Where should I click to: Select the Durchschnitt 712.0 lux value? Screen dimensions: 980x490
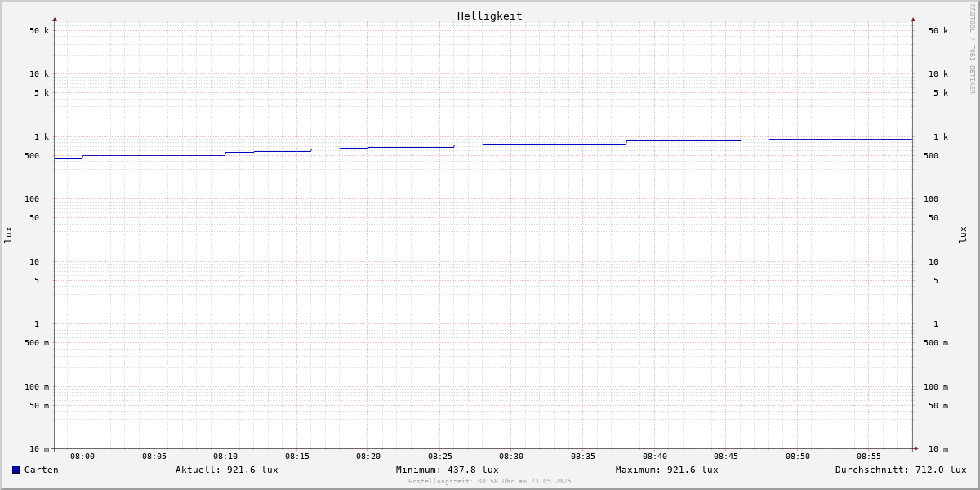pyautogui.click(x=900, y=470)
